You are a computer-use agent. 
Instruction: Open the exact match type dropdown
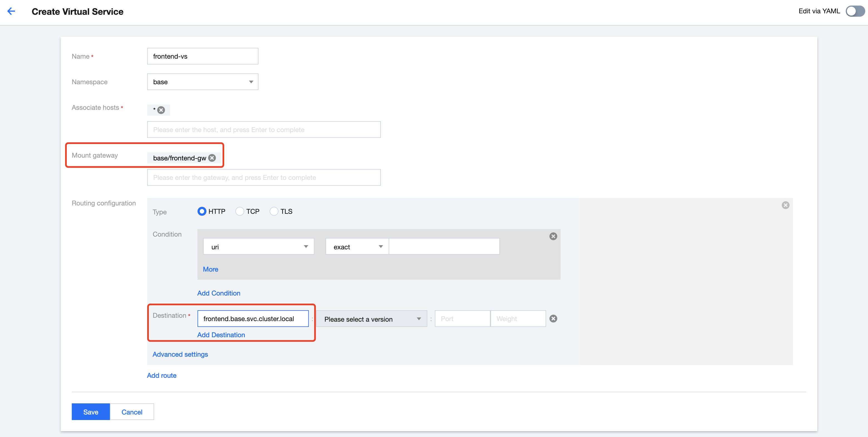coord(357,247)
